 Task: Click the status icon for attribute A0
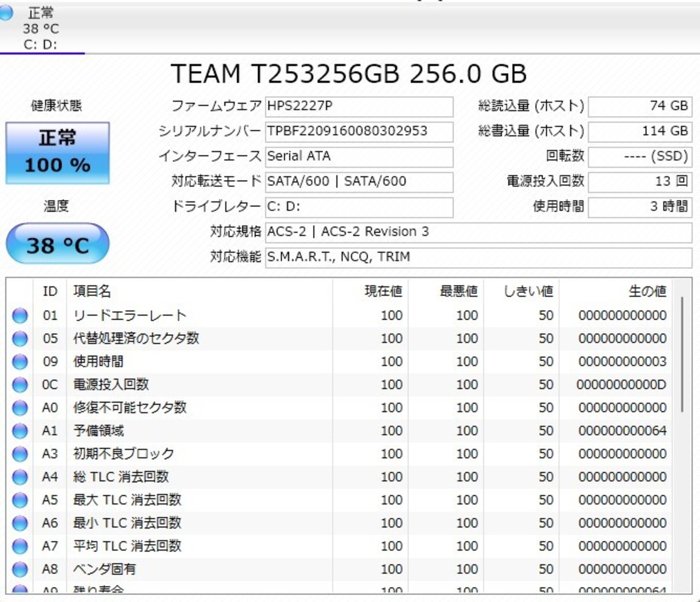20,408
